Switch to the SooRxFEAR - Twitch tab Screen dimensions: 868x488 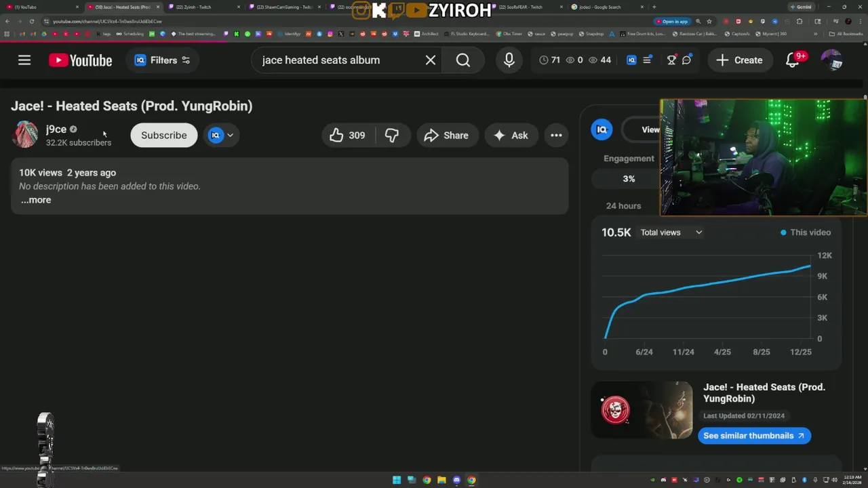526,7
